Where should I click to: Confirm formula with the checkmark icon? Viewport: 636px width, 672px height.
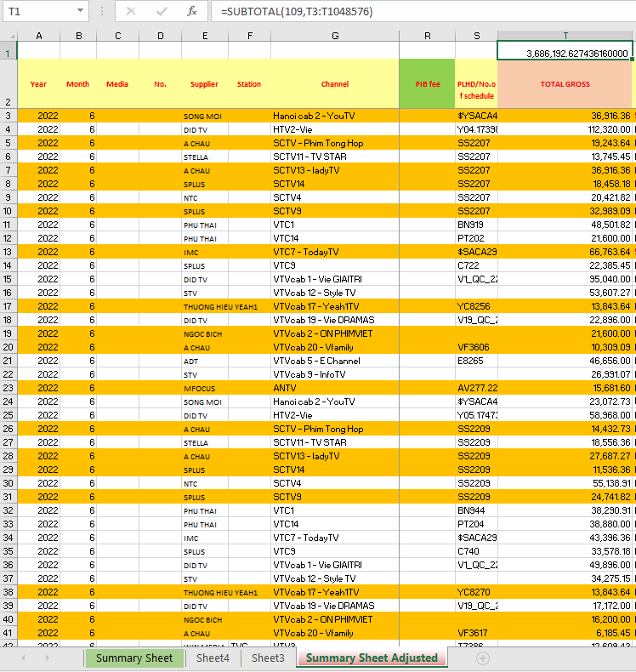(x=162, y=11)
